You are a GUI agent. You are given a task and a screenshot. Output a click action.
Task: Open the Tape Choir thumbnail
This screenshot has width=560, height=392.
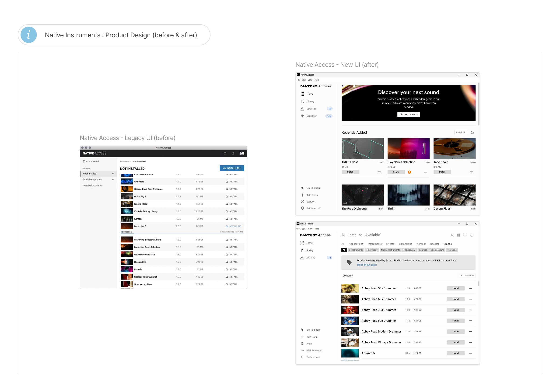click(454, 148)
